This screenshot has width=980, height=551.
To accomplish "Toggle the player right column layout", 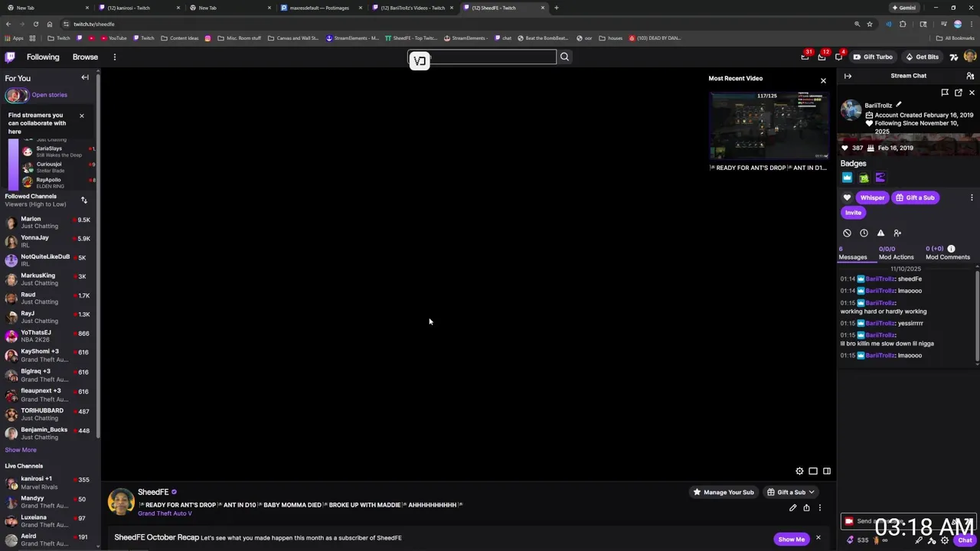I will pos(827,471).
